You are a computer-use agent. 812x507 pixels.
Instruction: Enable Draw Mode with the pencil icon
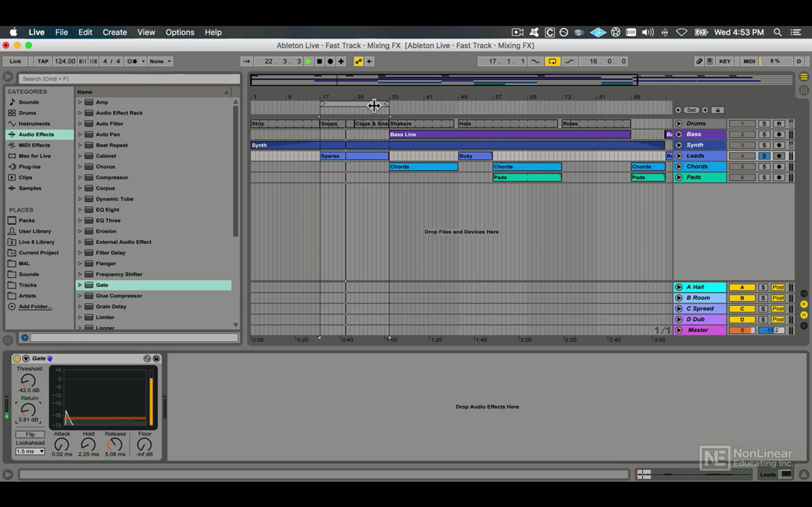[x=700, y=61]
